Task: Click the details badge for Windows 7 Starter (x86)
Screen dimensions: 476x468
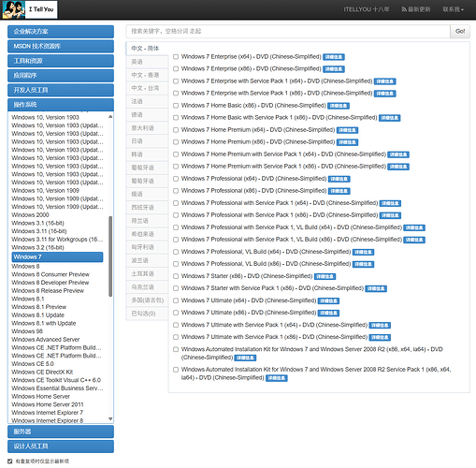Action: pos(325,277)
